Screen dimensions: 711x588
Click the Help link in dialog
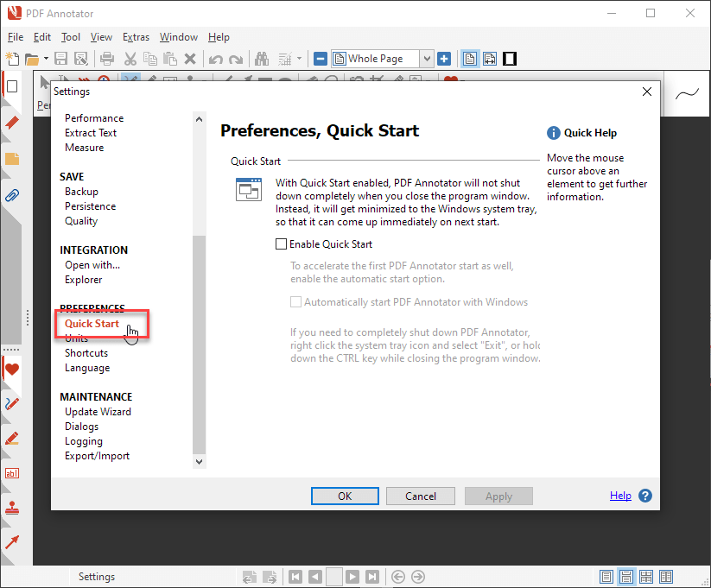click(620, 496)
